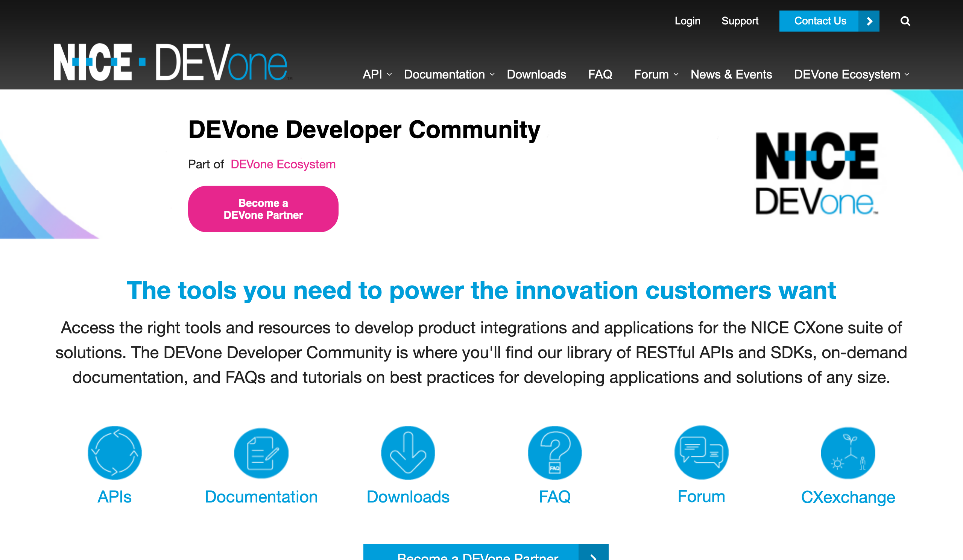Viewport: 963px width, 560px height.
Task: Open DEVone Ecosystem nav item
Action: point(847,74)
